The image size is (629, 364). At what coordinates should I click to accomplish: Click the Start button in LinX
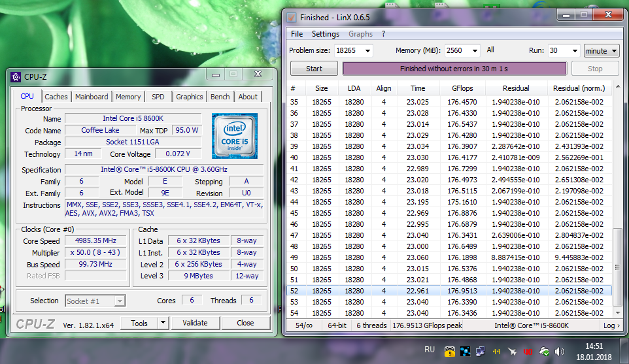click(x=314, y=69)
